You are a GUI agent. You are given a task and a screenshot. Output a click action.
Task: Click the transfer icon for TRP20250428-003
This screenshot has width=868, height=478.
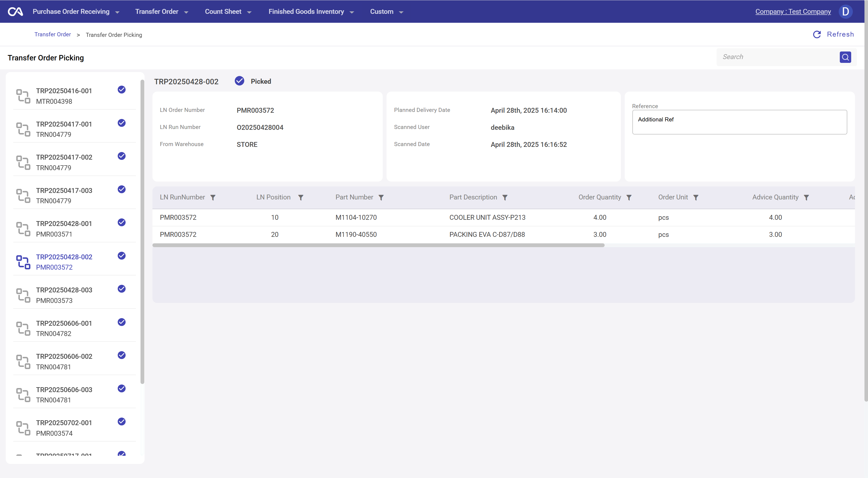tap(23, 295)
